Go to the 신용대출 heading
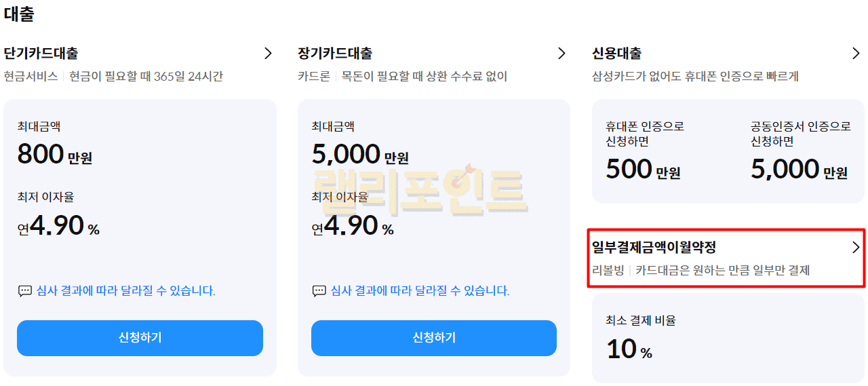Image resolution: width=868 pixels, height=386 pixels. tap(616, 53)
